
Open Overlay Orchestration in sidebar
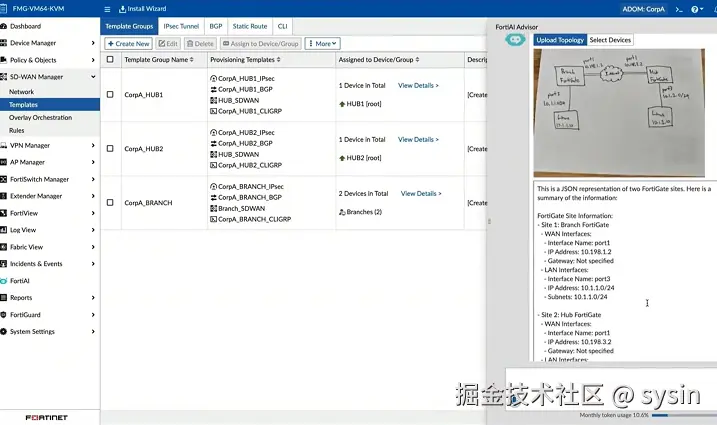click(40, 118)
